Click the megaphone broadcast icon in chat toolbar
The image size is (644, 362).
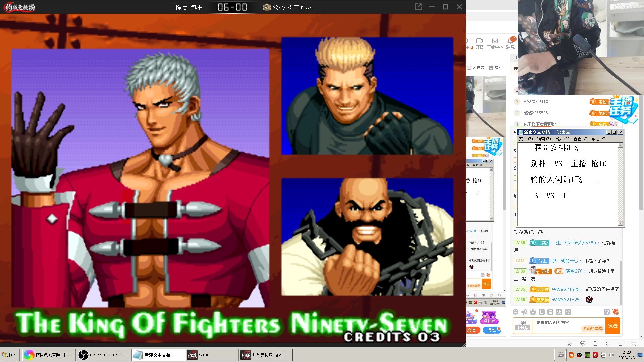[524, 312]
